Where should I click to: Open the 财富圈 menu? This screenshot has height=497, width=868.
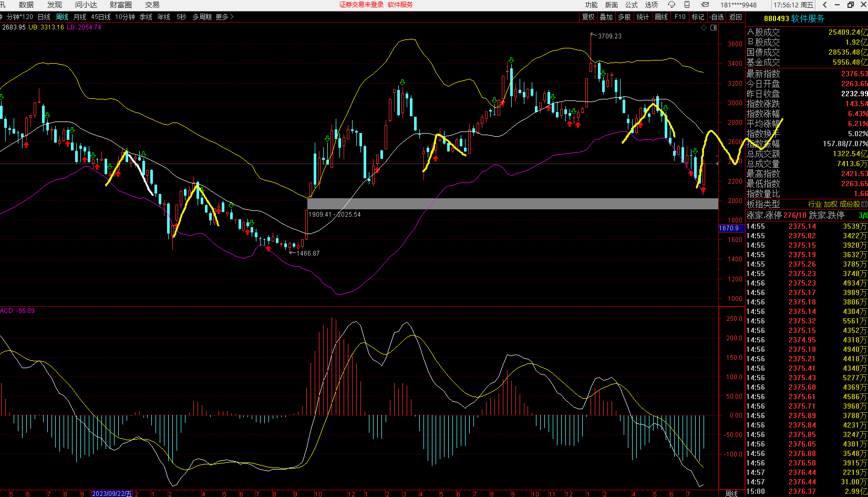tap(121, 5)
